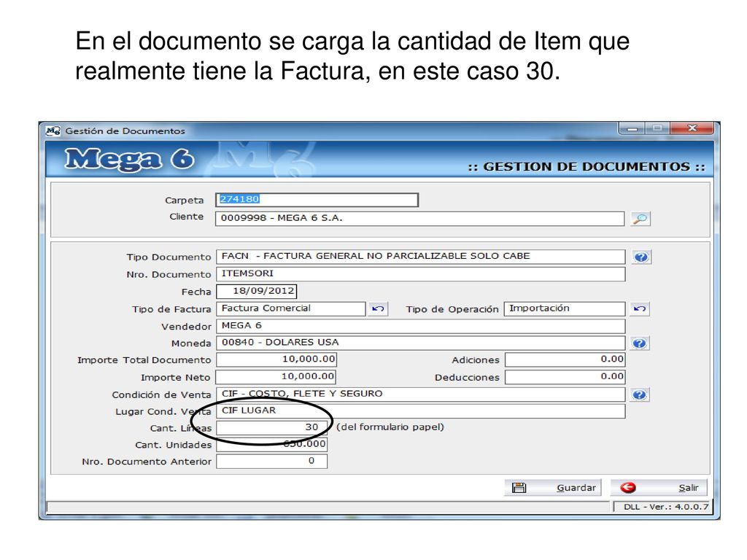This screenshot has height=560, width=747.
Task: Click the floppy disk icon on Guardar
Action: (x=519, y=488)
